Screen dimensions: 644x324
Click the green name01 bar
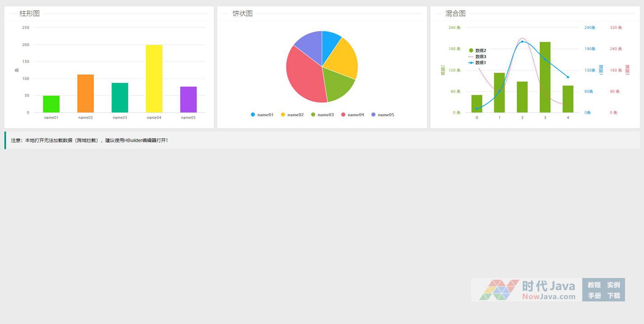coord(51,104)
